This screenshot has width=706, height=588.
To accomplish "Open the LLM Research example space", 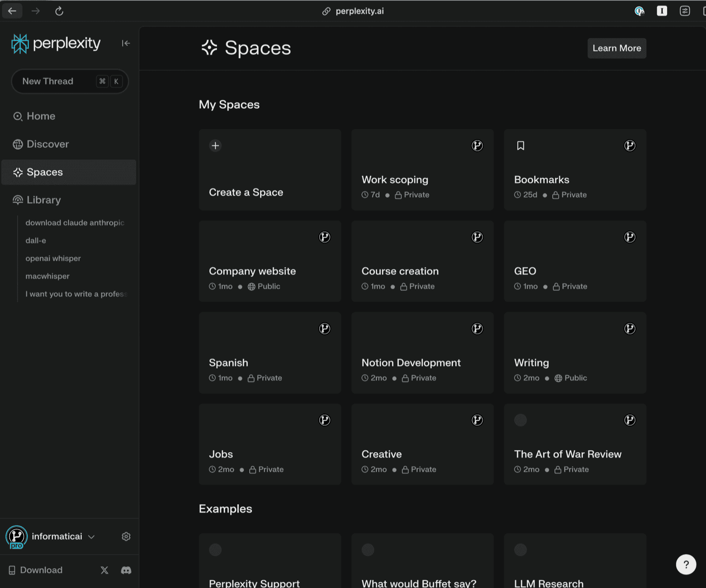I will coord(575,561).
